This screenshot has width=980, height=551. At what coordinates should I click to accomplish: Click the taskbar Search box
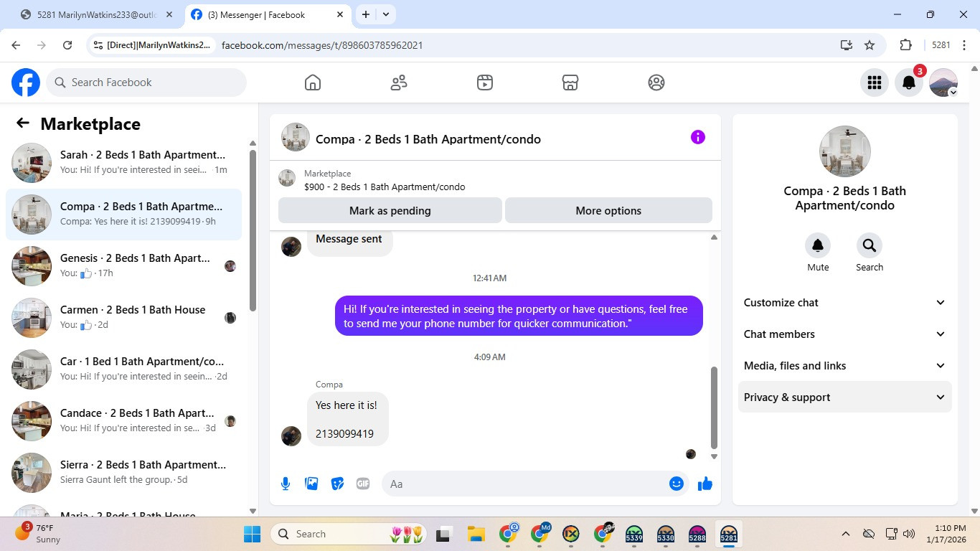(349, 534)
